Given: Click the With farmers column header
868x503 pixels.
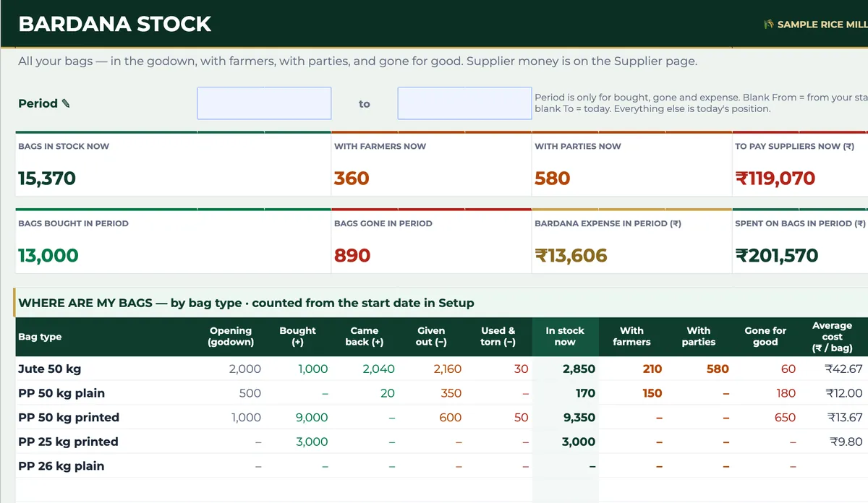Looking at the screenshot, I should tap(631, 336).
